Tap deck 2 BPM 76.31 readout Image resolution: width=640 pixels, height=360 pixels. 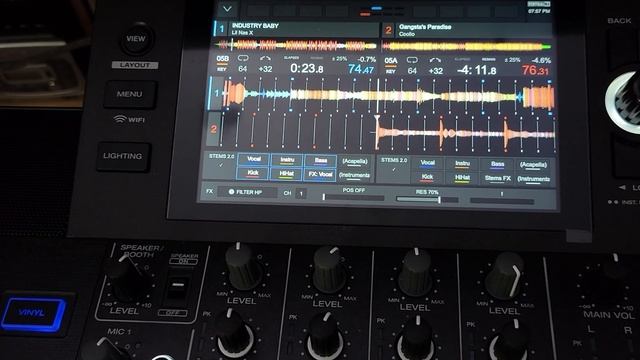coord(536,71)
